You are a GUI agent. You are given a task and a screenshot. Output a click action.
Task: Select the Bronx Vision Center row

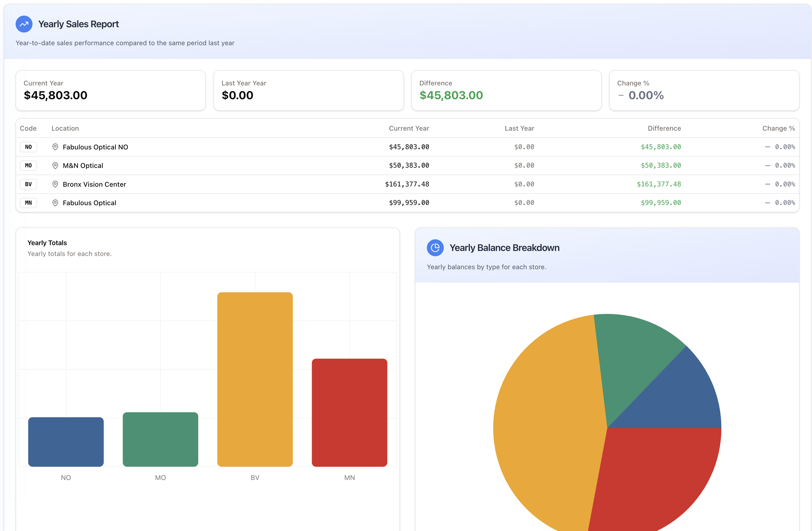coord(239,184)
